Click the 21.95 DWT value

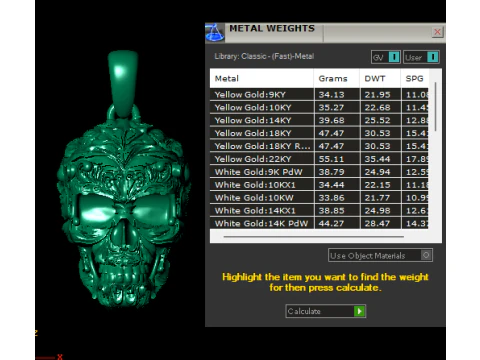(377, 95)
